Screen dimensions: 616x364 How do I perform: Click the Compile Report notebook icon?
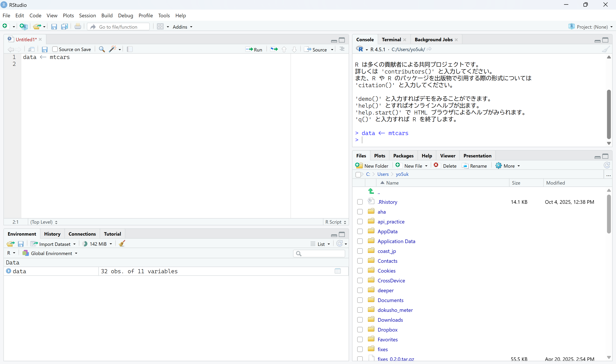click(130, 49)
